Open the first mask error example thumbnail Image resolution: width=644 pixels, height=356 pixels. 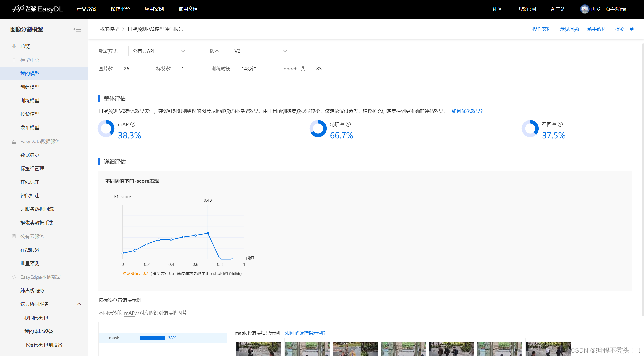point(259,349)
